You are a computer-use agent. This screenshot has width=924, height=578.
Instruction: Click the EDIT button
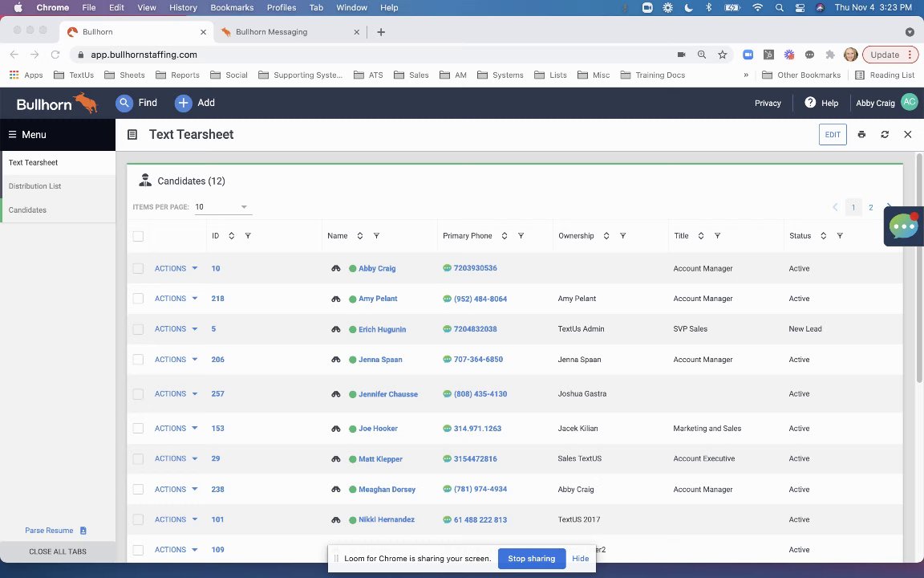tap(832, 135)
